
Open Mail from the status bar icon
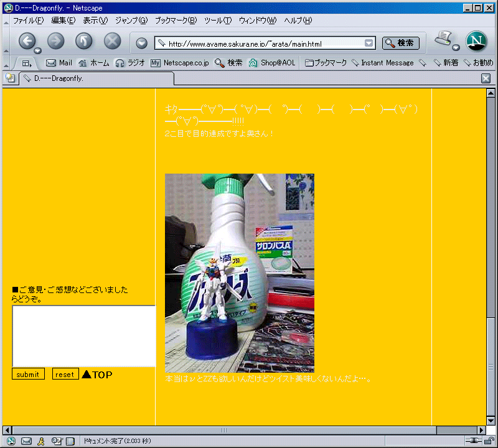26,441
